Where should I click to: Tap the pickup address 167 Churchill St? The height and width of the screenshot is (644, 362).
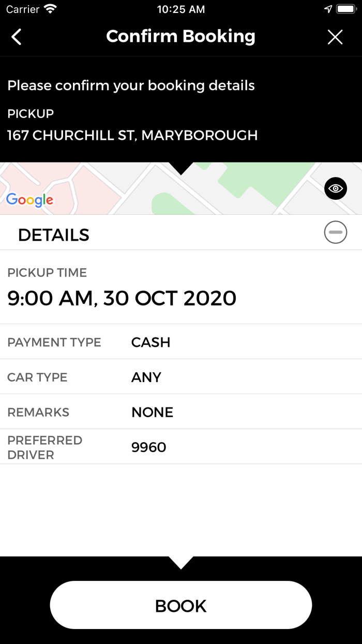[x=132, y=135]
